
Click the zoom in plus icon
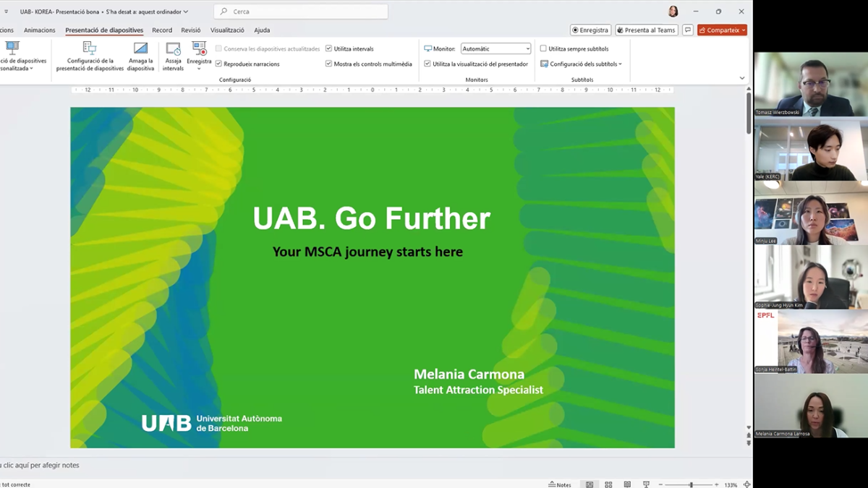point(716,484)
